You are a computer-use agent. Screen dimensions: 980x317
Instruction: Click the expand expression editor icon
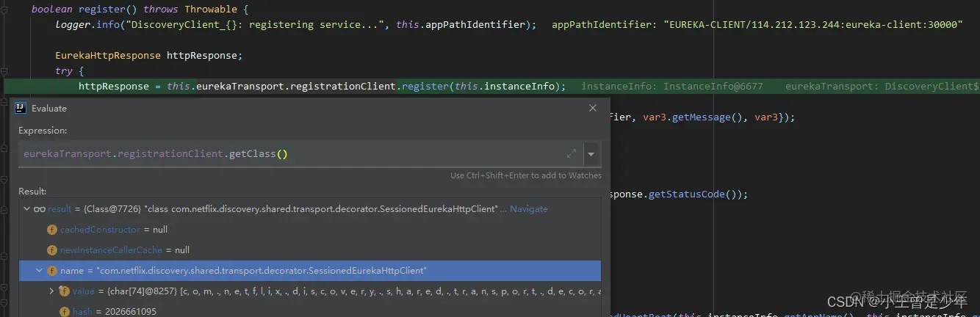click(x=572, y=154)
